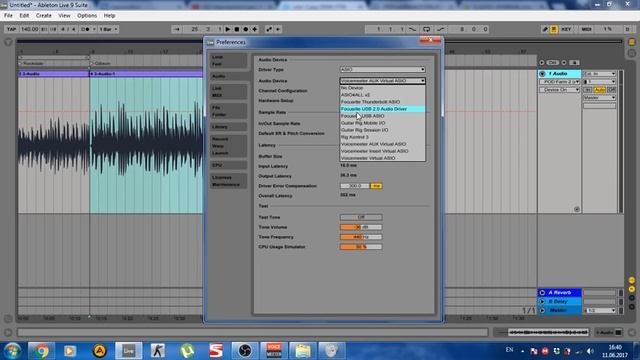This screenshot has width=640, height=360.
Task: Toggle the Automation Arm button
Action: [269, 29]
